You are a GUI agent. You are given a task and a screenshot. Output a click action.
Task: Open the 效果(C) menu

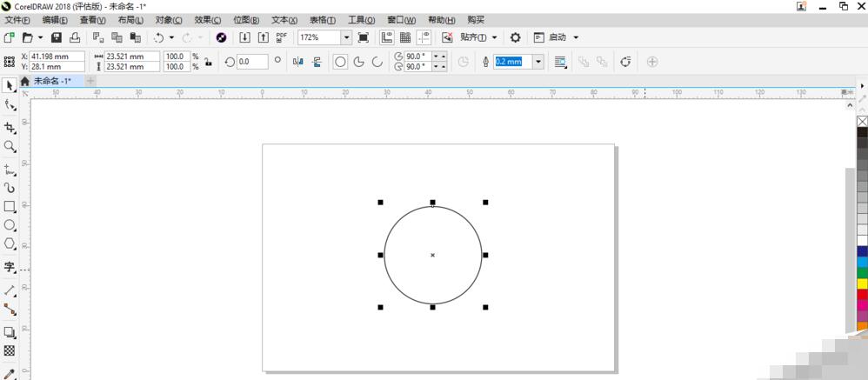click(x=207, y=20)
